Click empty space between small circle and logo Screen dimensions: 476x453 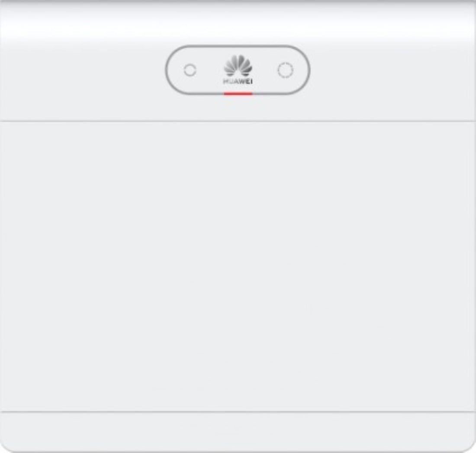pos(210,70)
